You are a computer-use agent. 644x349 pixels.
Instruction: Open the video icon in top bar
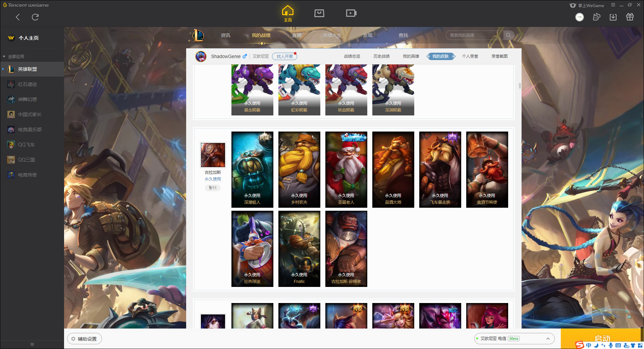(x=351, y=13)
